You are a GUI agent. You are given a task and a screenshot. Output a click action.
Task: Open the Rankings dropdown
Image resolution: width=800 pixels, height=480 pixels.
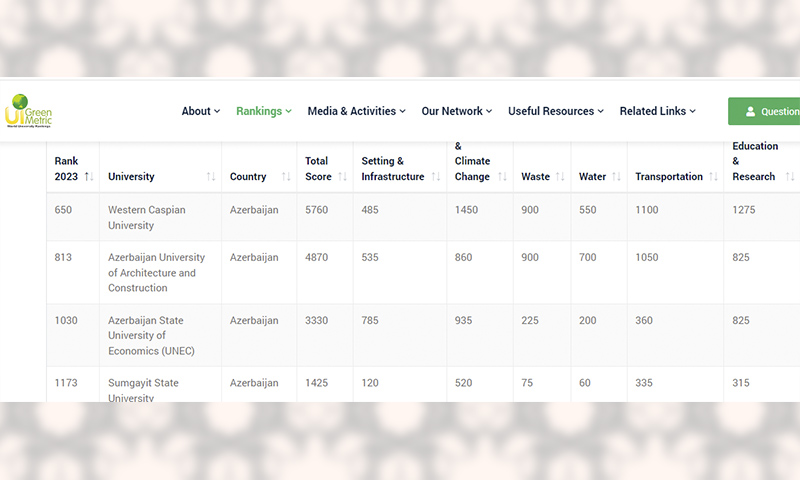[x=264, y=111]
